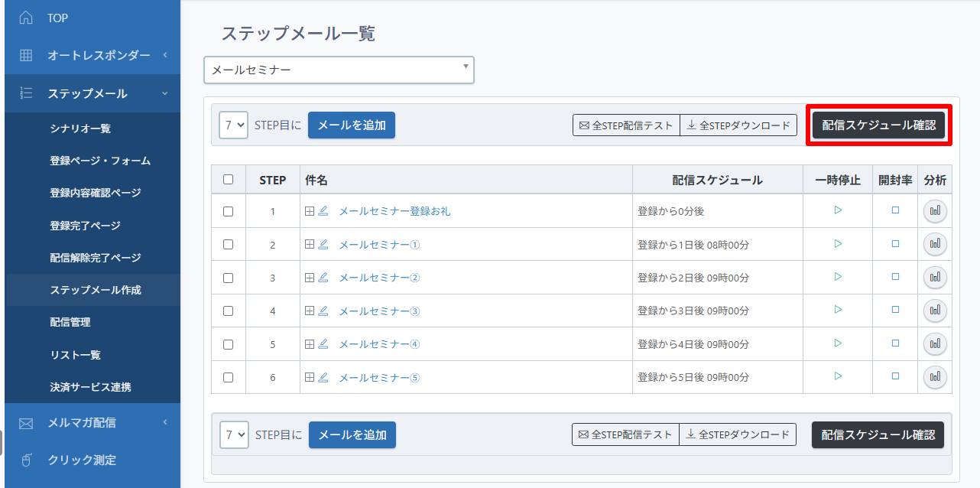Click メールを追加 in the top toolbar
Image resolution: width=980 pixels, height=488 pixels.
pyautogui.click(x=352, y=125)
